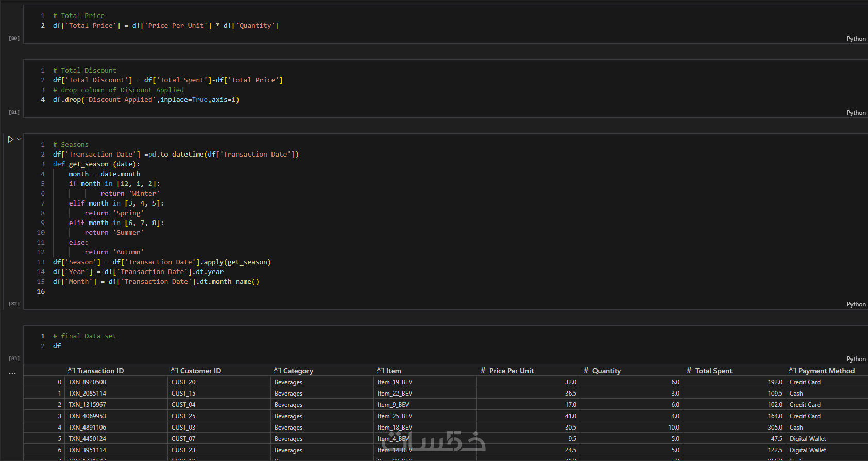Click the text type icon for Payment Method
The image size is (868, 461).
pos(792,370)
